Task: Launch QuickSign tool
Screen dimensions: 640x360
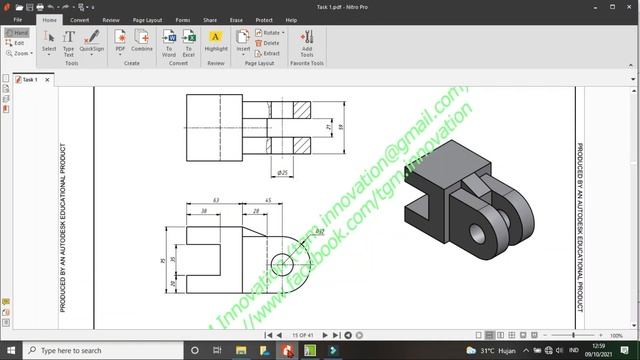Action: tap(92, 40)
